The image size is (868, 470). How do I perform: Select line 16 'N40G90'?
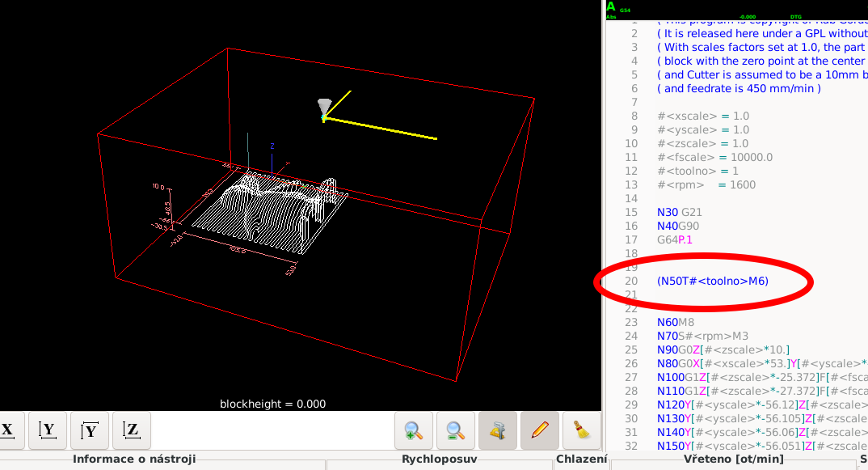click(x=678, y=227)
